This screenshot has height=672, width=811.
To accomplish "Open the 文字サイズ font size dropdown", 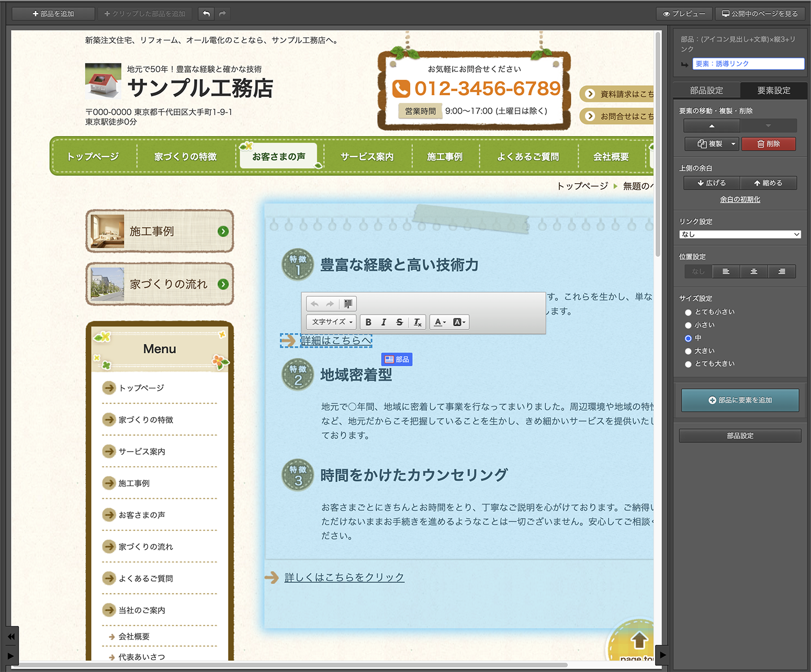I will [332, 322].
